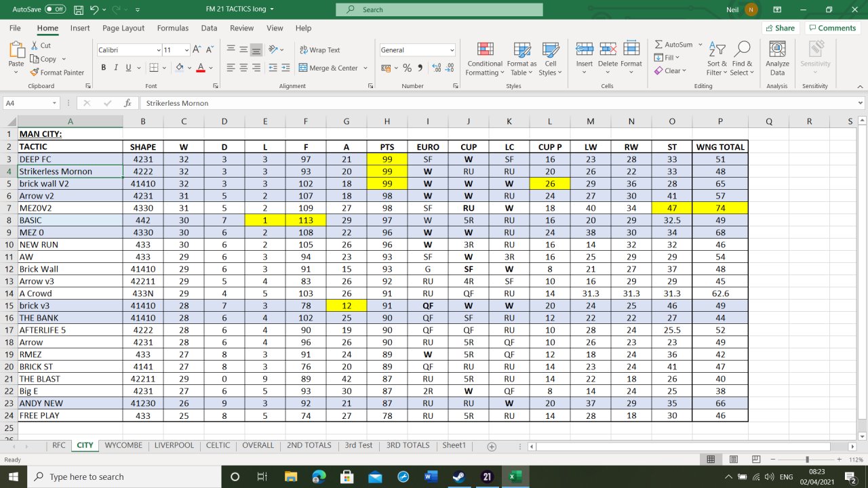868x488 pixels.
Task: Open Conditional Formatting menu
Action: pyautogui.click(x=485, y=59)
